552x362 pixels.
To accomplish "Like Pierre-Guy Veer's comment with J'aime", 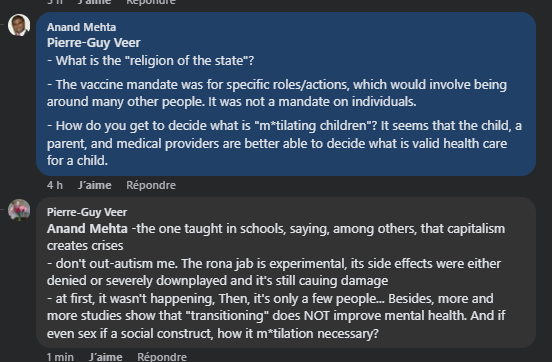I will pyautogui.click(x=106, y=357).
